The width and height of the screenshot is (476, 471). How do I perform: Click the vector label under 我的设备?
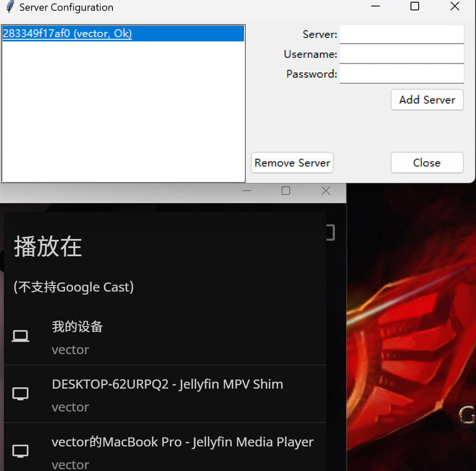[70, 350]
